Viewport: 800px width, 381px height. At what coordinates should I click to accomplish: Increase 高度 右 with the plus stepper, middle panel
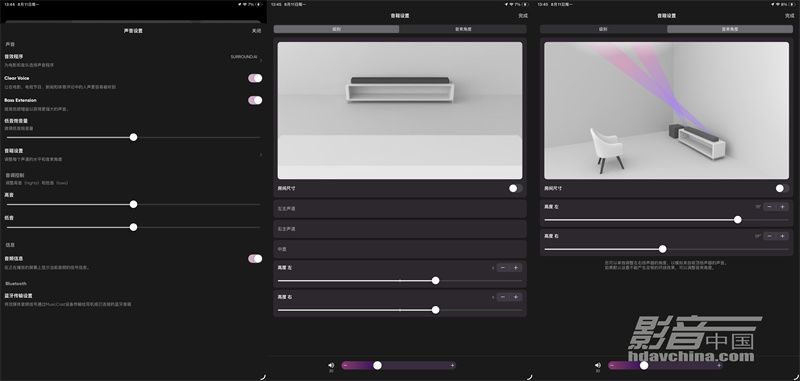click(x=516, y=297)
